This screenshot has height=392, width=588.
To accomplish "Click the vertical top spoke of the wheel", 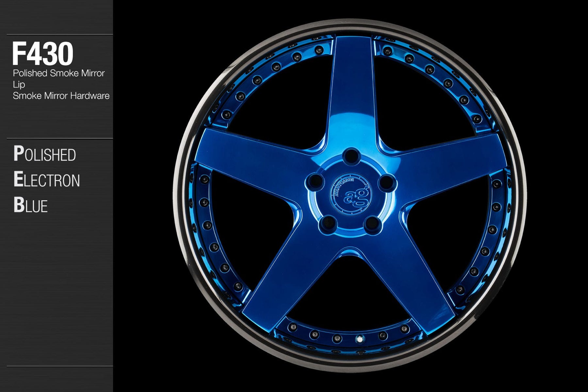I will coord(352,88).
